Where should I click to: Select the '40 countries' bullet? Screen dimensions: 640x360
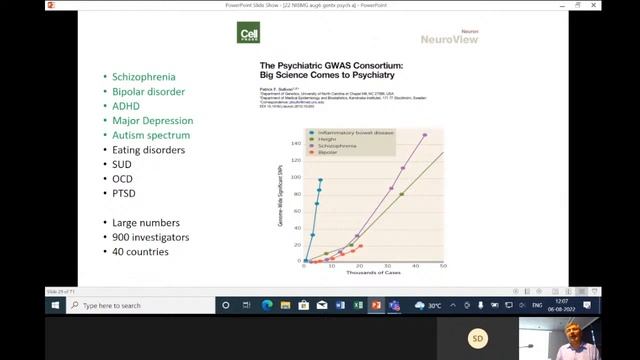(140, 252)
